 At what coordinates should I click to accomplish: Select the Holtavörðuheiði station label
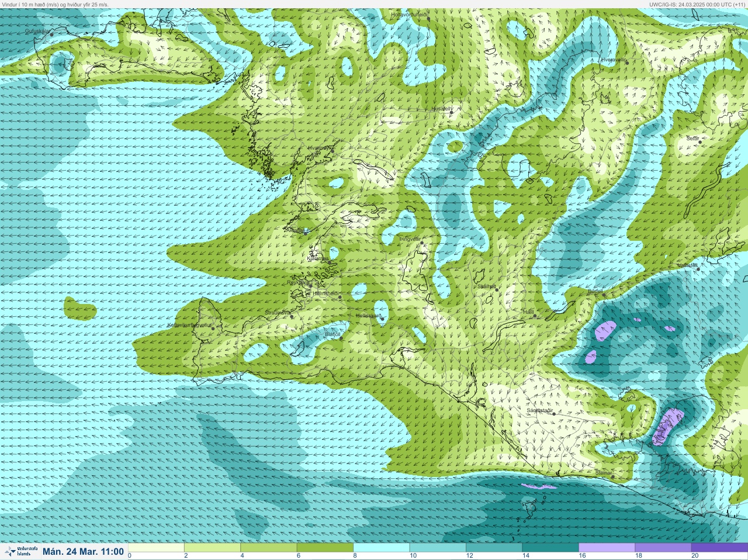(410, 14)
